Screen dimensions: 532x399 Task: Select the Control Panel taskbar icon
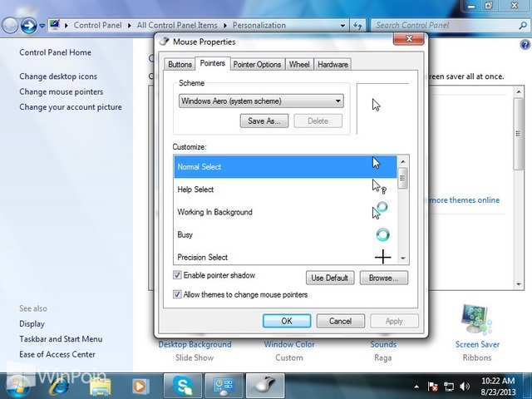point(224,386)
